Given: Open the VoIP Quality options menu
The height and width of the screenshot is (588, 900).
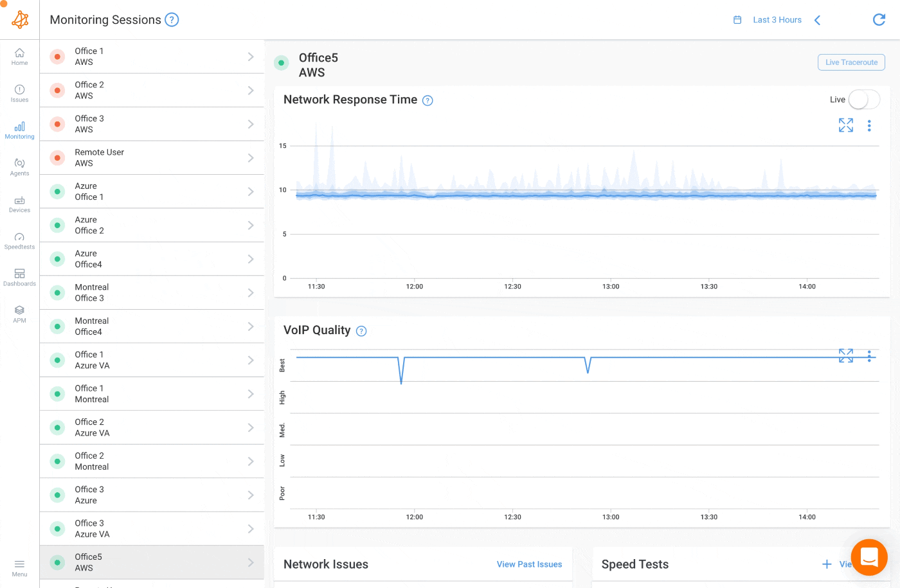Looking at the screenshot, I should coord(869,355).
